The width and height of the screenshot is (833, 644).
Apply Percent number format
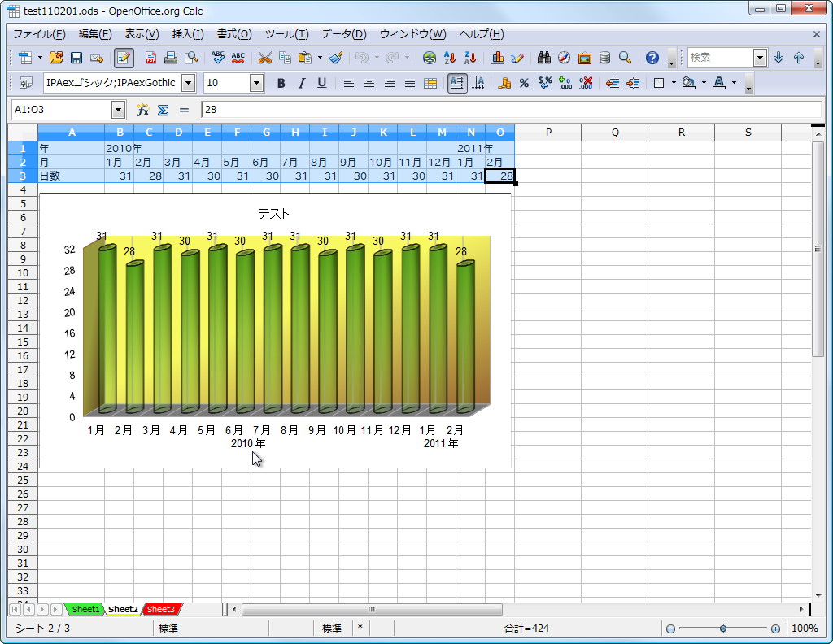pyautogui.click(x=525, y=84)
